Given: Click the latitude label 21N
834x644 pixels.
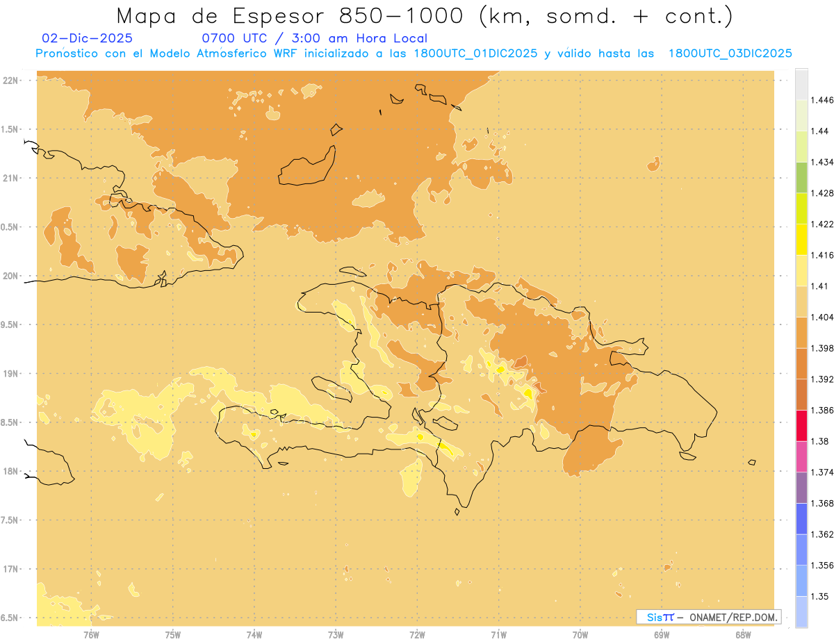Looking at the screenshot, I should tap(10, 178).
